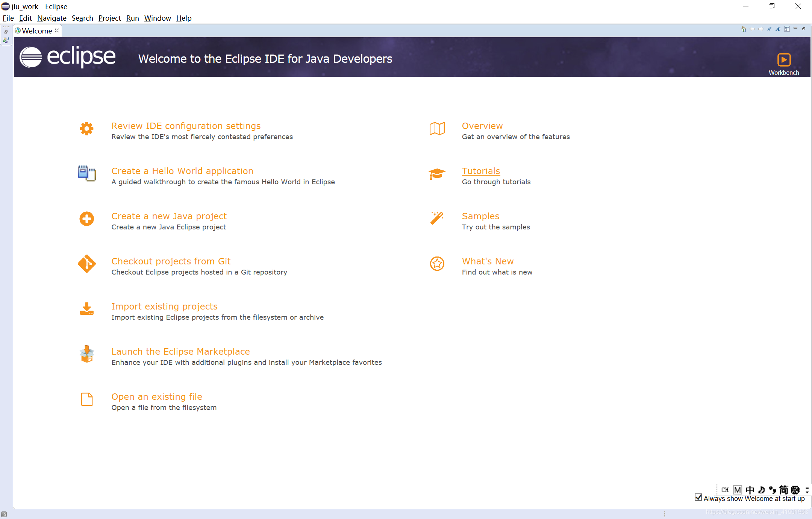The width and height of the screenshot is (812, 519).
Task: Click the download-tray icon for Import existing projects
Action: point(87,309)
